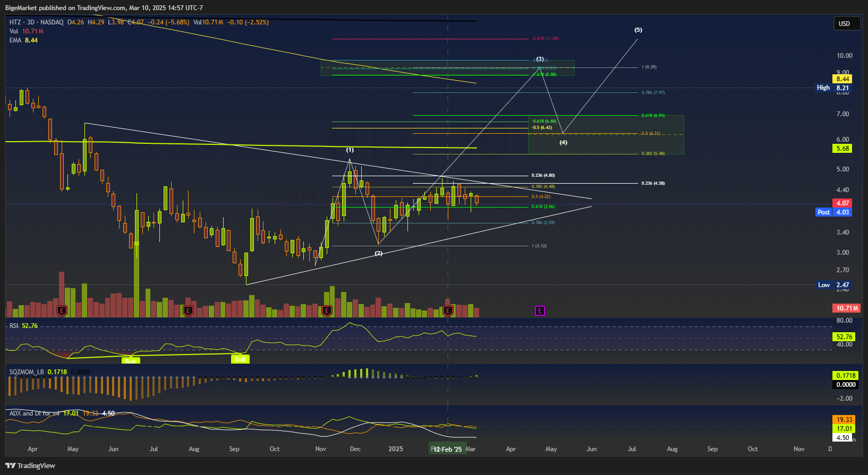Click the wave (3) label
Image resolution: width=868 pixels, height=475 pixels.
(x=540, y=59)
